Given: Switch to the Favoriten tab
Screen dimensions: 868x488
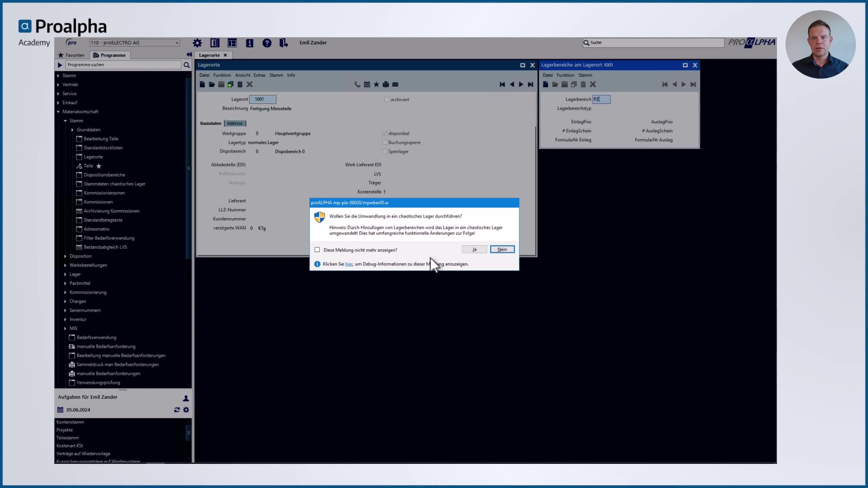Looking at the screenshot, I should [x=71, y=55].
